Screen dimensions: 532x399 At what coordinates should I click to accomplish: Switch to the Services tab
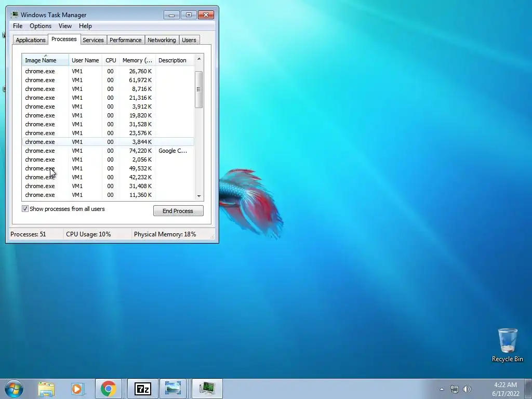point(93,39)
